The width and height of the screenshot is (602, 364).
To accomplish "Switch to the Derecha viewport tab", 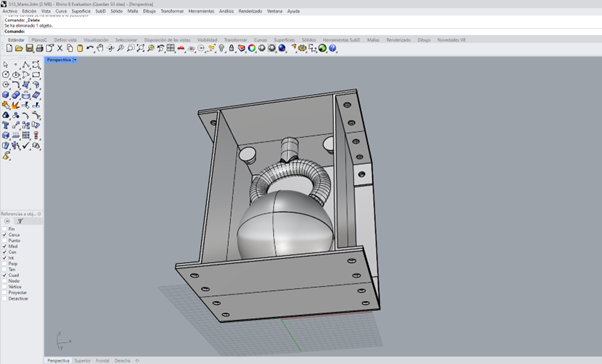I will click(x=122, y=361).
